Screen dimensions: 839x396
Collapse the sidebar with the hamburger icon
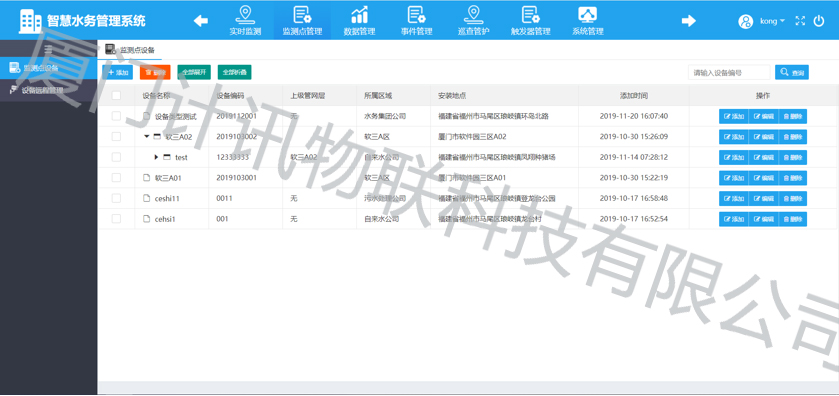(x=48, y=49)
